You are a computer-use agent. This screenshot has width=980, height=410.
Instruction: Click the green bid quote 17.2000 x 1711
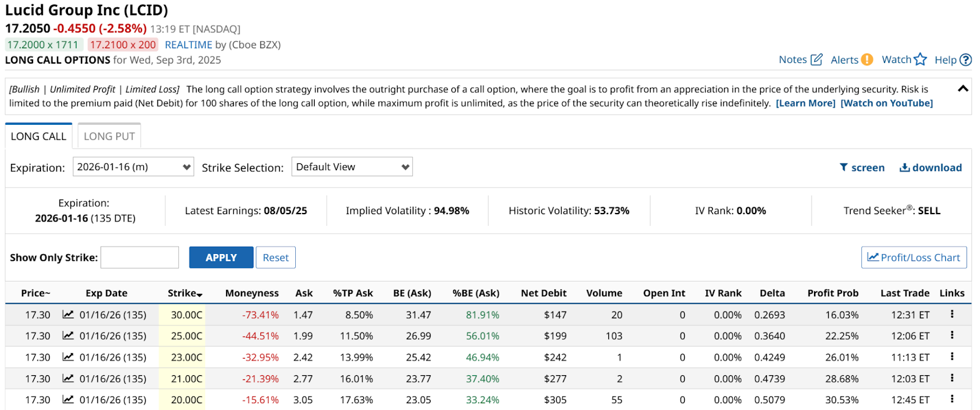[x=43, y=45]
